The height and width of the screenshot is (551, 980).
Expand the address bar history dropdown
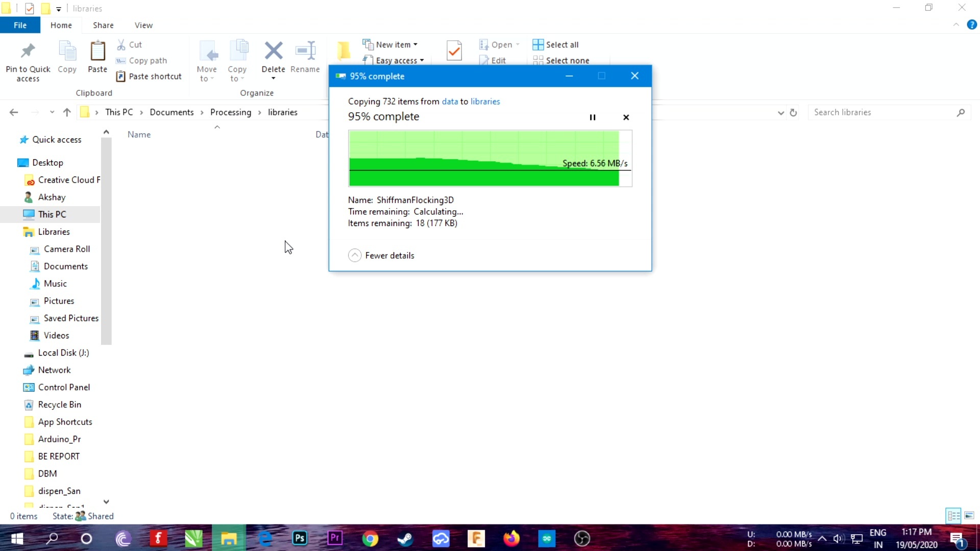pyautogui.click(x=780, y=113)
